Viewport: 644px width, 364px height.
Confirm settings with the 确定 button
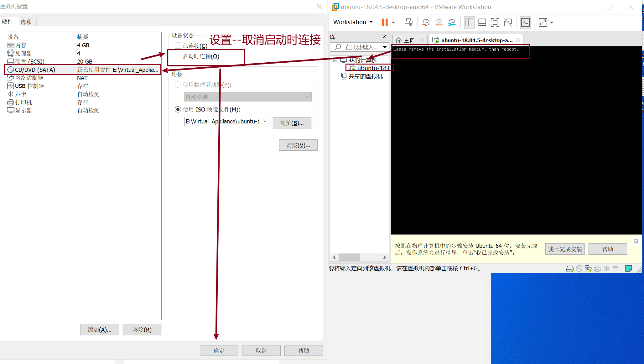click(x=219, y=351)
